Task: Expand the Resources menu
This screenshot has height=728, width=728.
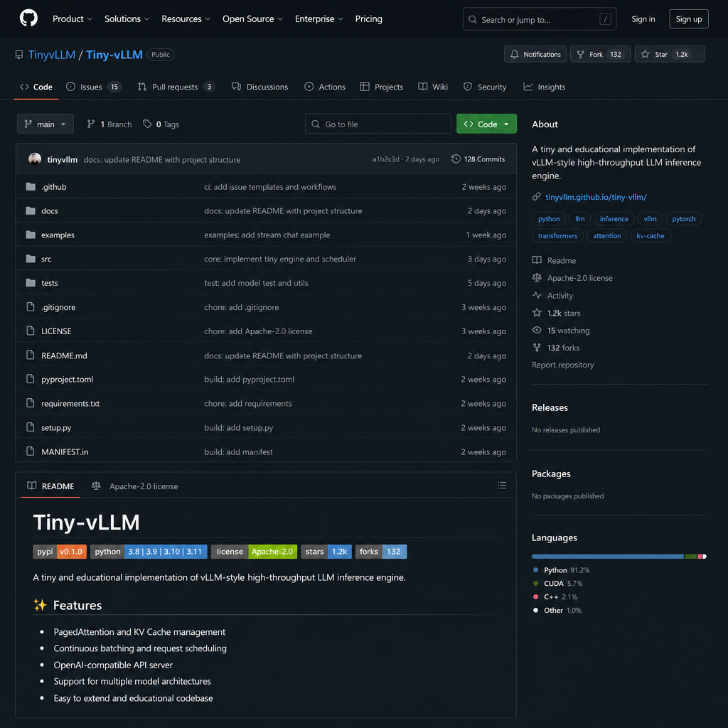Action: [186, 19]
